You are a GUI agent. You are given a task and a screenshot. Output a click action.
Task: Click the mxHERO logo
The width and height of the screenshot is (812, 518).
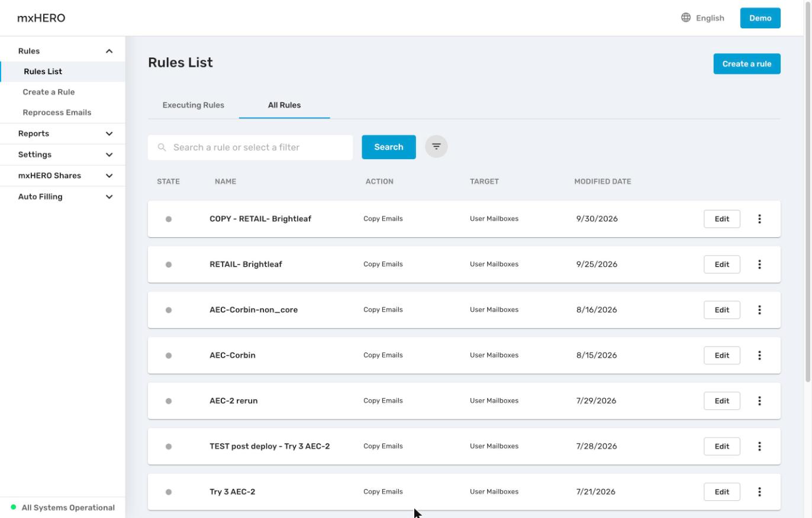tap(41, 18)
